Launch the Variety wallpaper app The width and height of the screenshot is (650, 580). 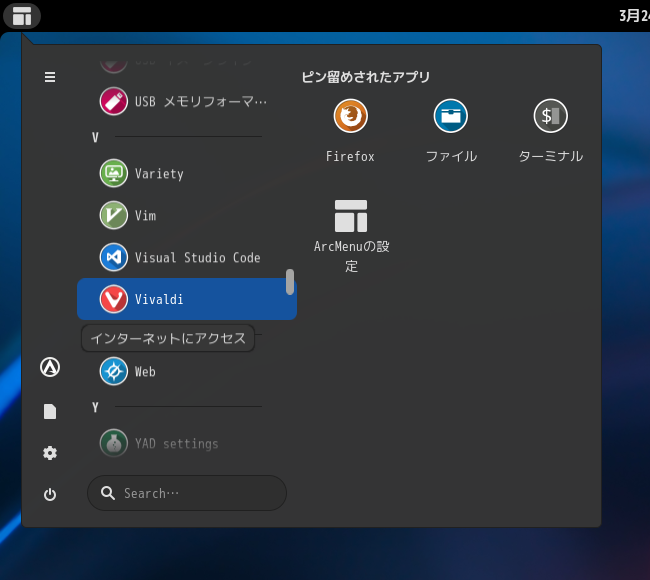click(187, 173)
